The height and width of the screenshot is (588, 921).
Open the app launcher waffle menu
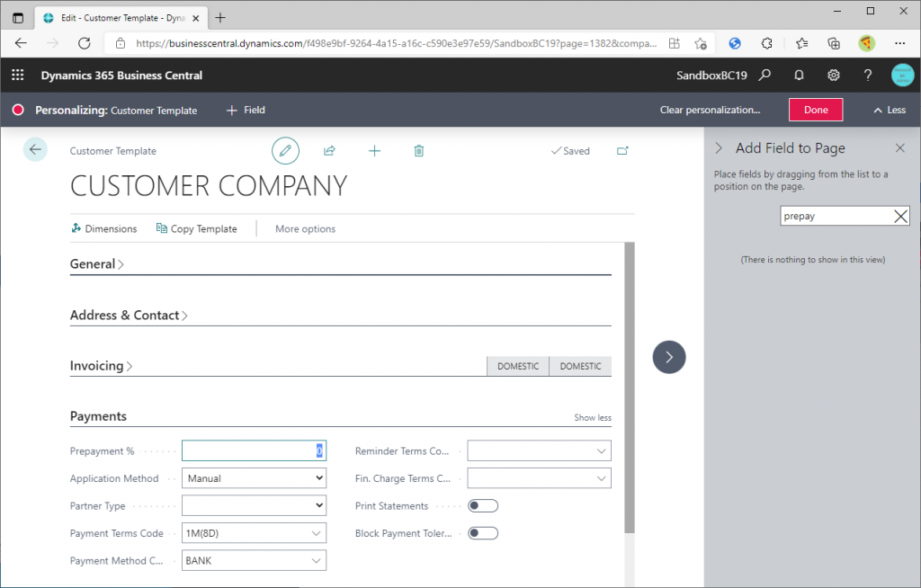18,76
